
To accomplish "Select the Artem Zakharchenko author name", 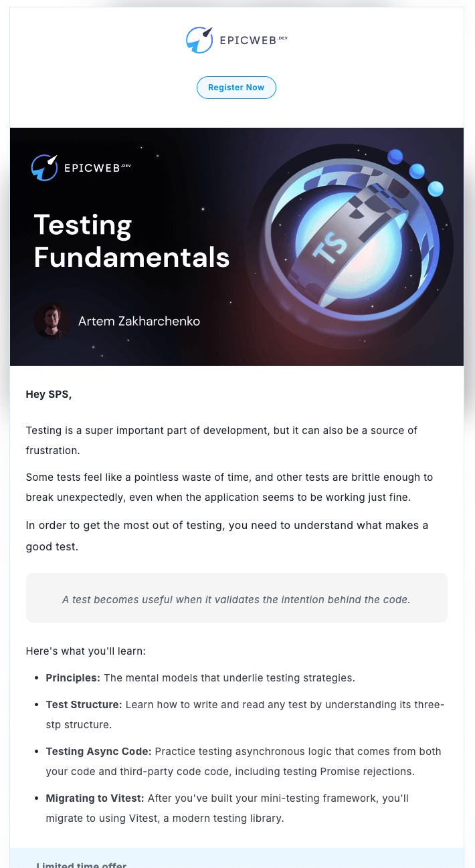I will pyautogui.click(x=139, y=321).
